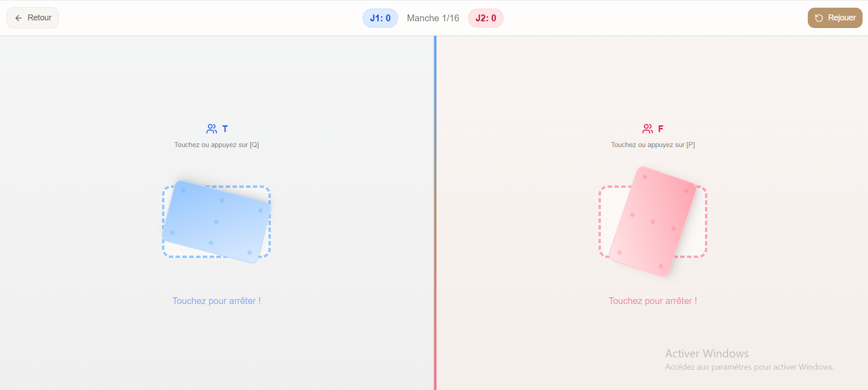868x390 pixels.
Task: Click 'Touchez ou appuyez sur [Q]' hint
Action: (216, 145)
